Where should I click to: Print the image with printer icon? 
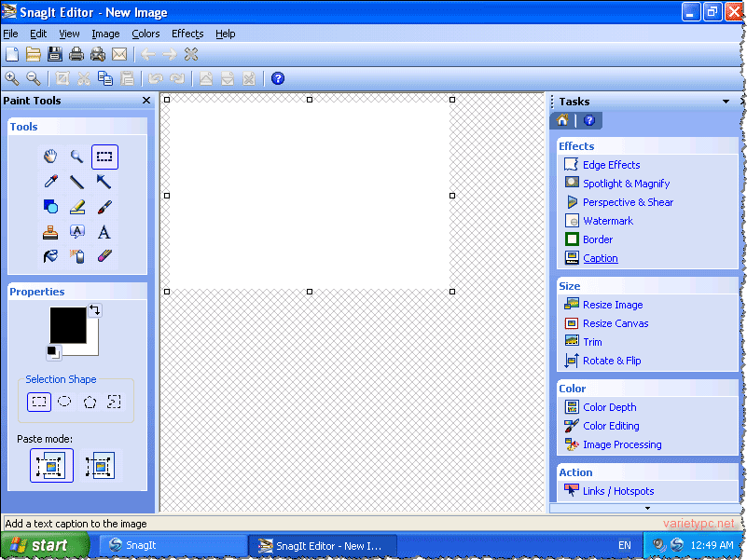coord(76,54)
